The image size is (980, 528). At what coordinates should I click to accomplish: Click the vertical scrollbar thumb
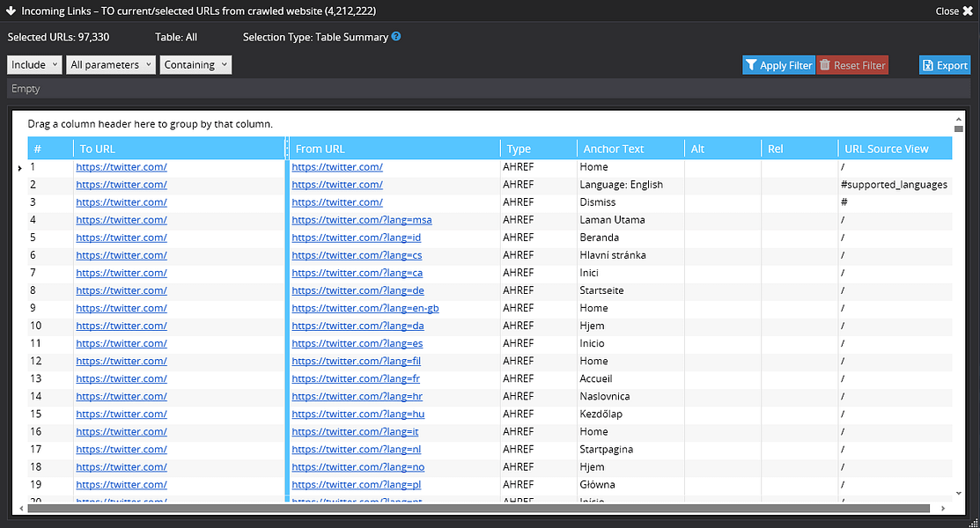click(958, 128)
